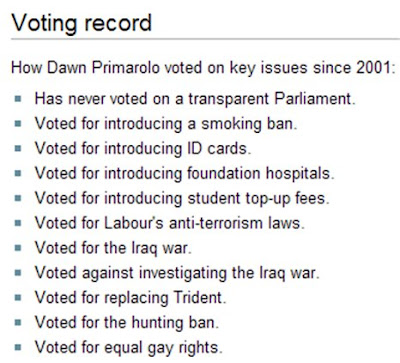The image size is (400, 363).
Task: Open 'Voted for introducing student top-up fees'
Action: pos(182,198)
